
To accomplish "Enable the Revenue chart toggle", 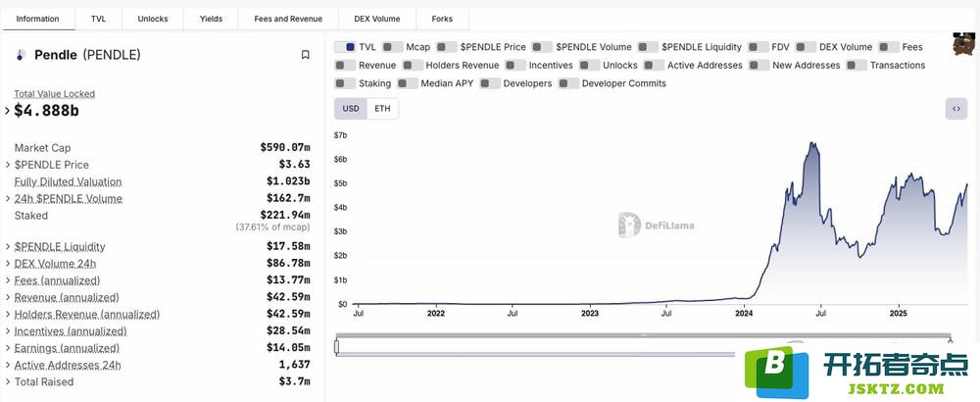I will click(x=345, y=65).
